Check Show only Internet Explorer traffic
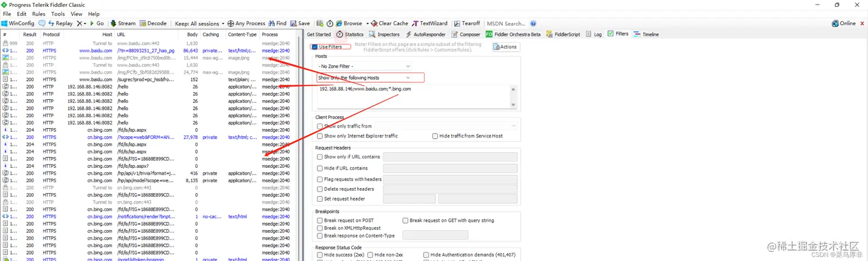Screen dimensions: 868x261 320,136
